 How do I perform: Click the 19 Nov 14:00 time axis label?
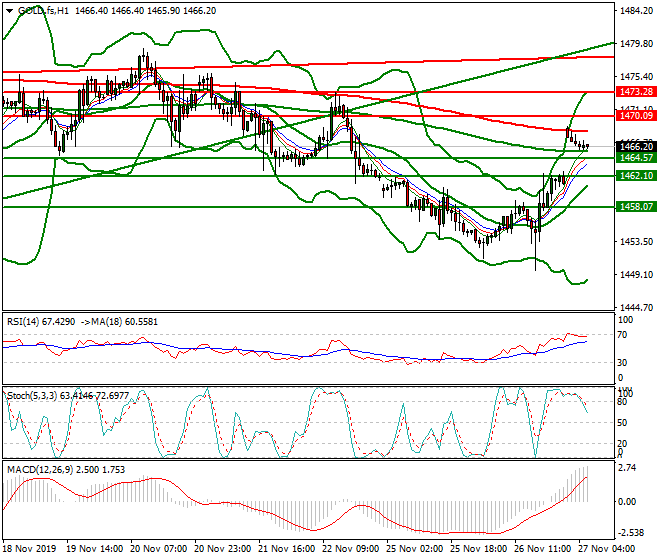coord(95,549)
